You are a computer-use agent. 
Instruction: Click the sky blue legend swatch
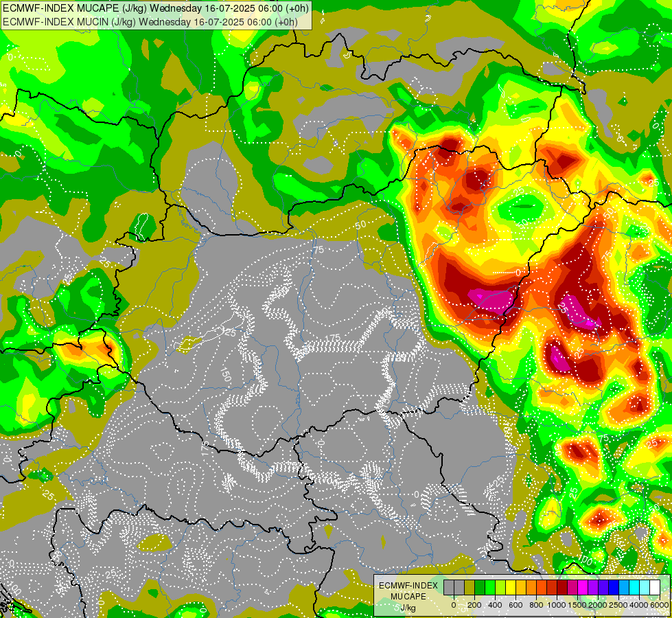pyautogui.click(x=625, y=588)
